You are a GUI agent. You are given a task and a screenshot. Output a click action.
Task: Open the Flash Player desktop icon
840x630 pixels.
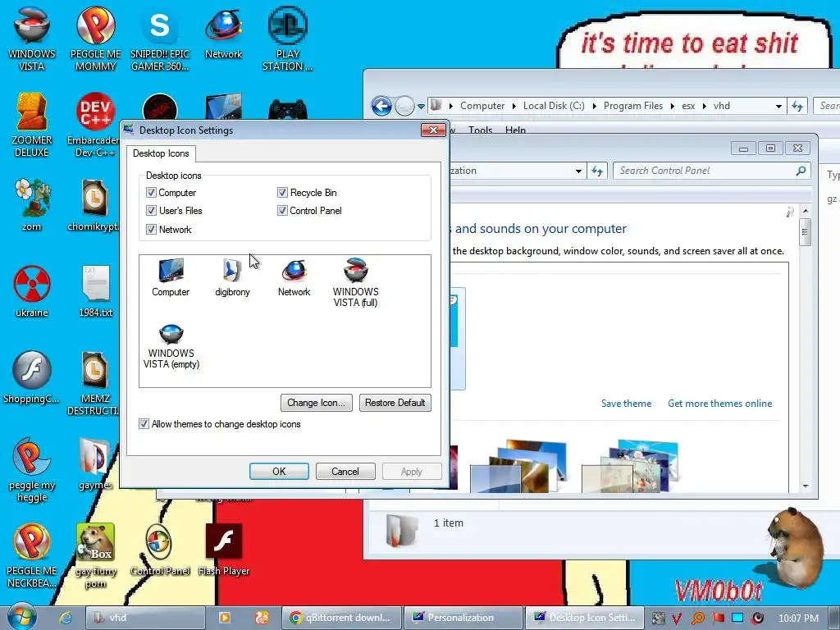point(223,550)
